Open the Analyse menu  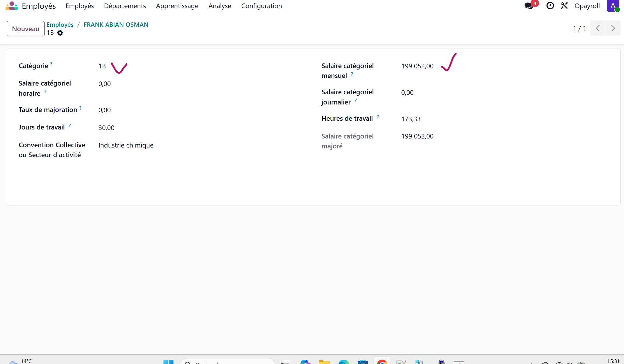click(x=220, y=6)
